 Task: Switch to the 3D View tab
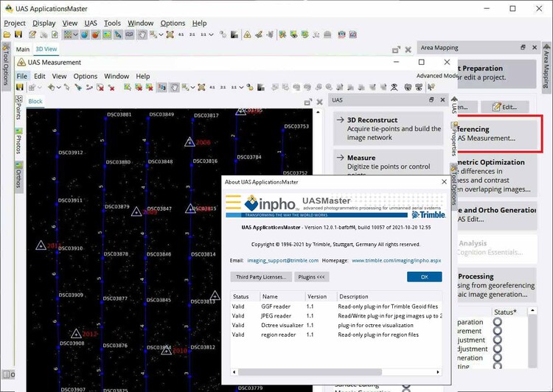click(x=46, y=49)
